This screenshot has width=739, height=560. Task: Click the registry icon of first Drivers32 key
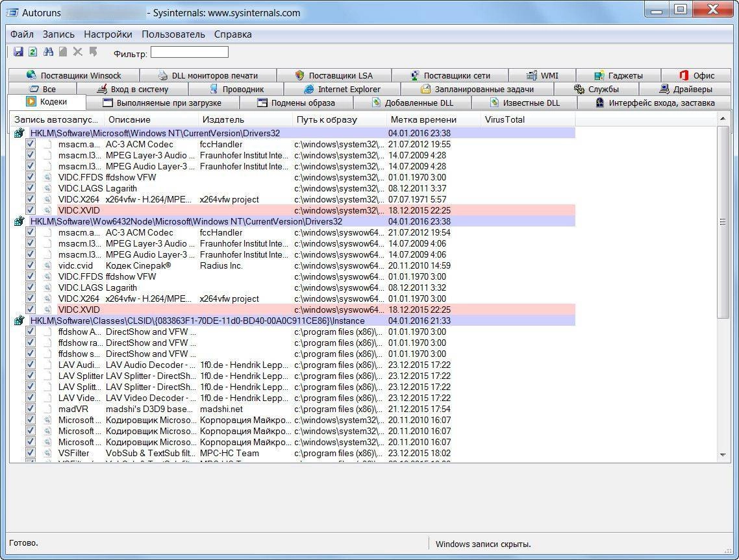19,133
